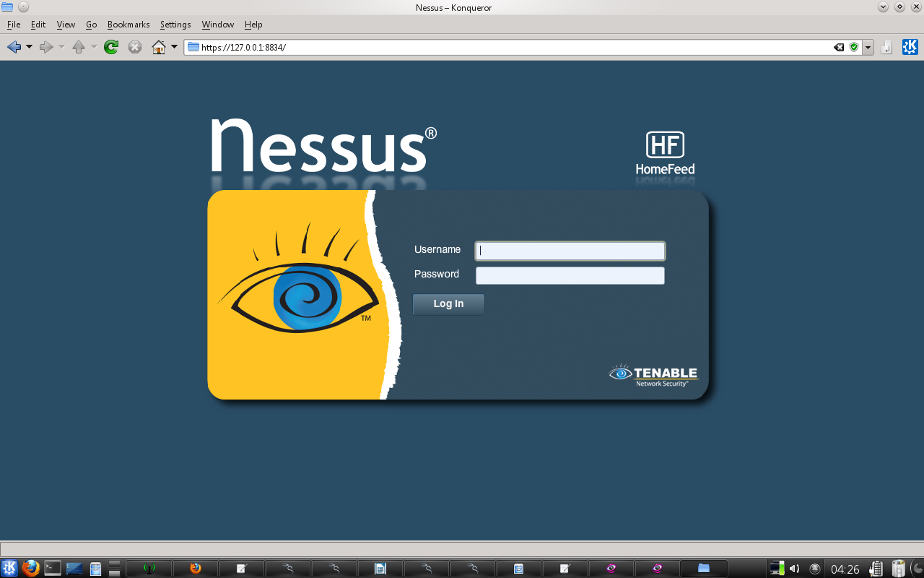Click the volume speaker tray icon

coord(795,569)
